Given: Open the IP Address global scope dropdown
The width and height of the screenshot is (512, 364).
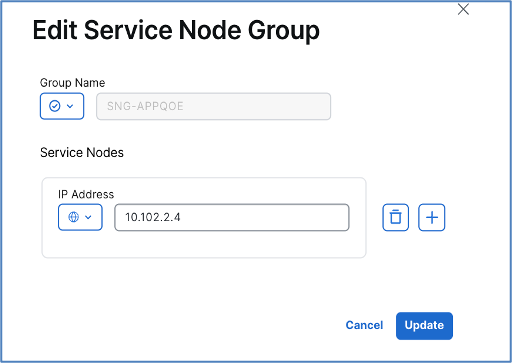Looking at the screenshot, I should pyautogui.click(x=80, y=217).
